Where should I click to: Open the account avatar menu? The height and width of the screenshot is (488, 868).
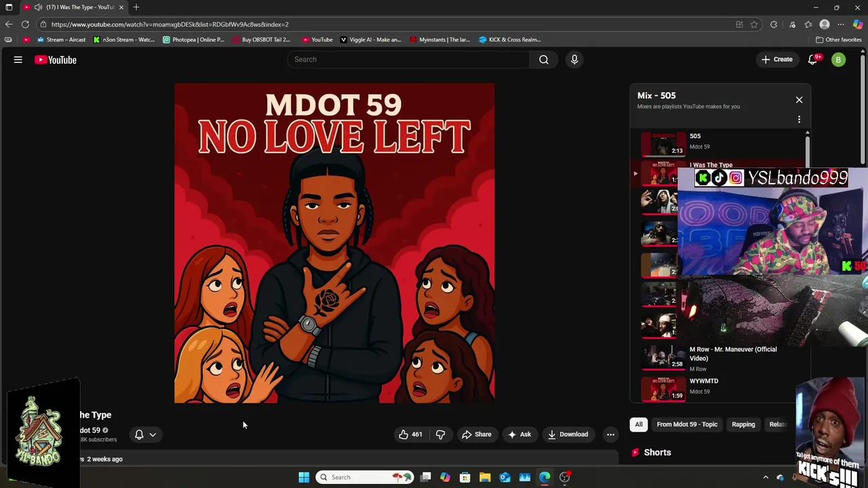tap(838, 60)
